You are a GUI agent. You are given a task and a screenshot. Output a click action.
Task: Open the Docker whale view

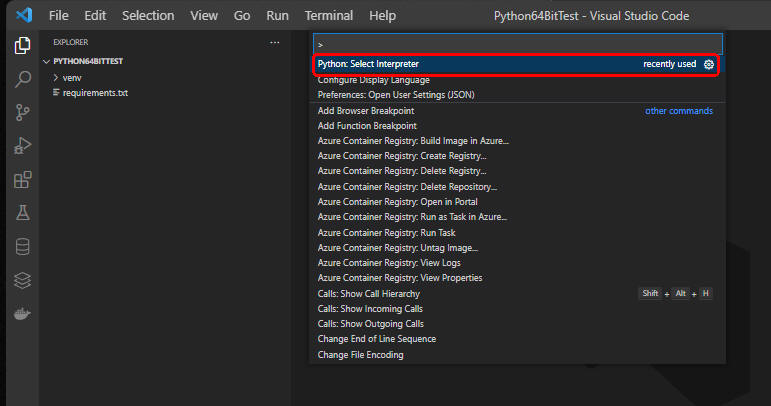tap(23, 314)
